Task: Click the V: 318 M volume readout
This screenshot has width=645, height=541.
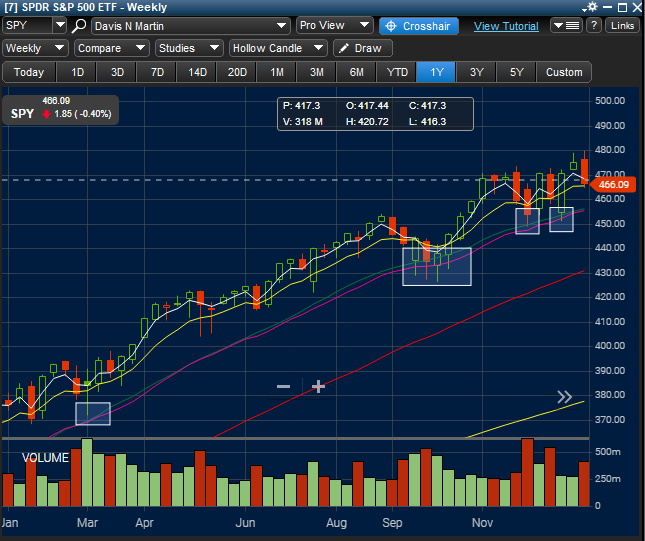Action: pyautogui.click(x=302, y=122)
